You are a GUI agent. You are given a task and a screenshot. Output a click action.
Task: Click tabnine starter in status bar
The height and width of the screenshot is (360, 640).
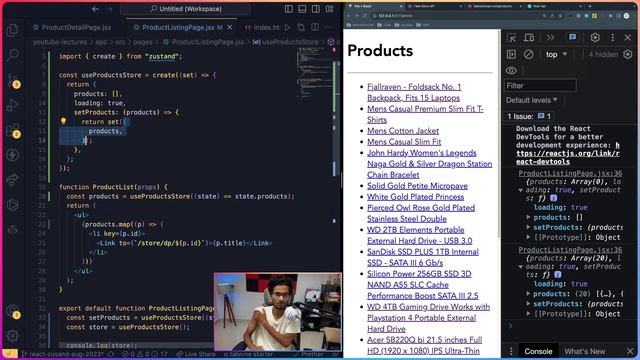pos(248,354)
